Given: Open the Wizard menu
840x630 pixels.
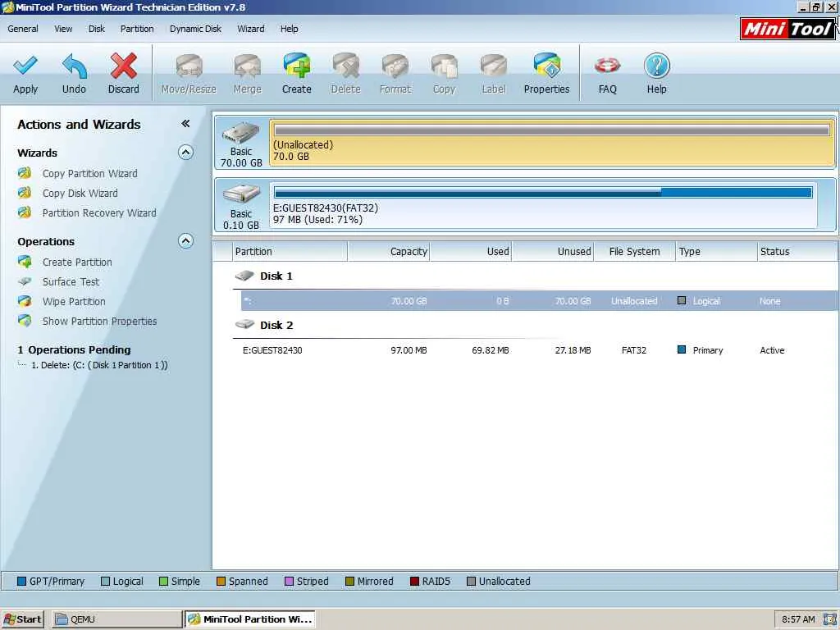Looking at the screenshot, I should click(x=251, y=29).
